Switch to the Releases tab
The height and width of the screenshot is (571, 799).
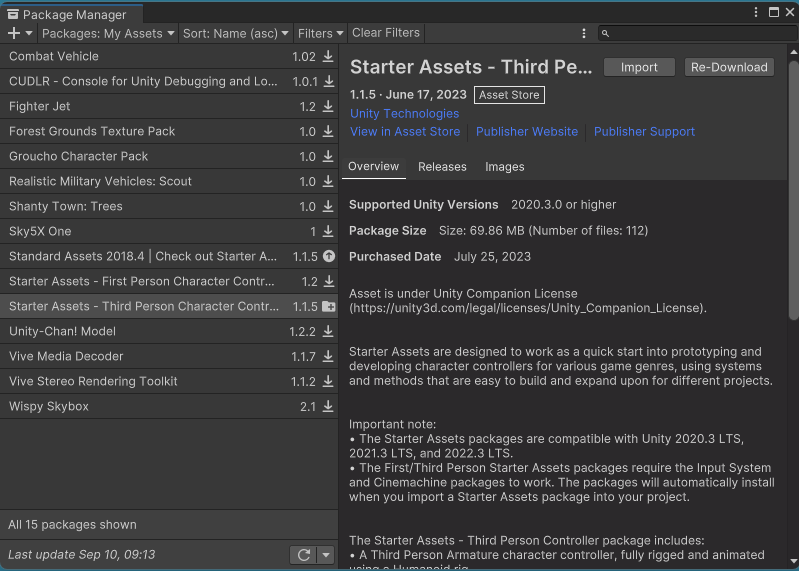pyautogui.click(x=442, y=167)
